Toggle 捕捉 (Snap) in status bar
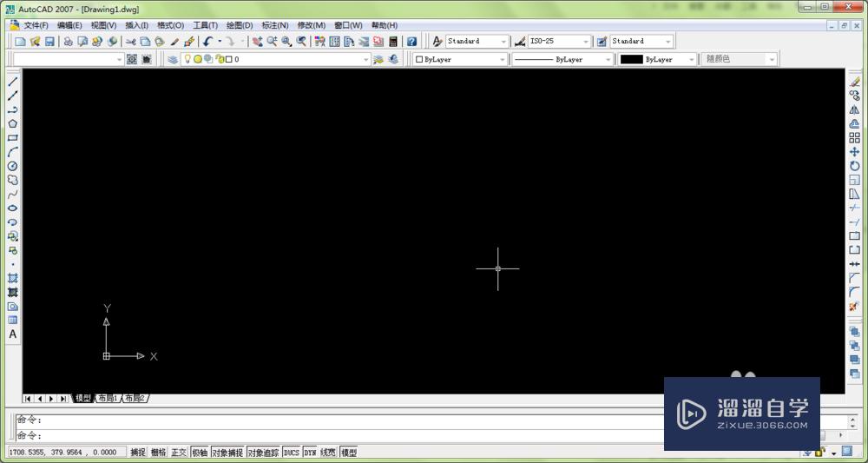Viewport: 868px width, 463px height. [x=137, y=453]
